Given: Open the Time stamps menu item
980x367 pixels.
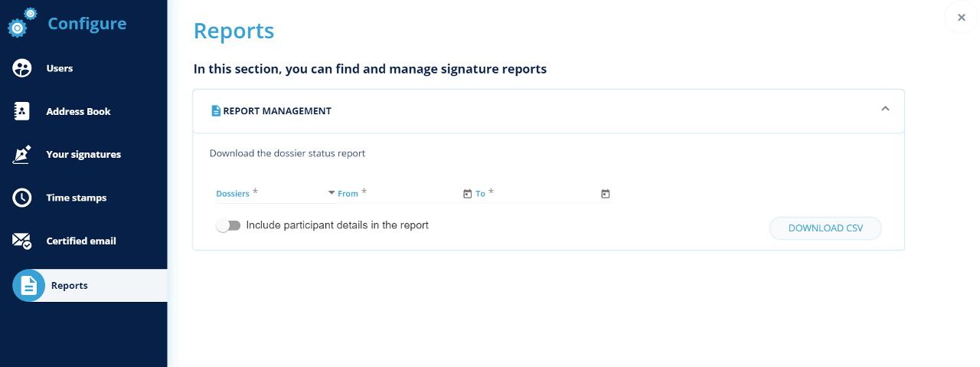Looking at the screenshot, I should coord(77,198).
